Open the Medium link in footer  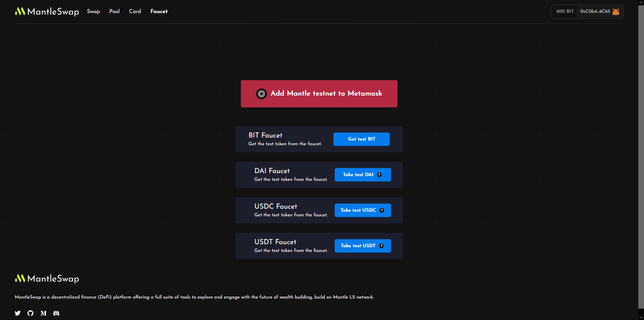click(44, 313)
